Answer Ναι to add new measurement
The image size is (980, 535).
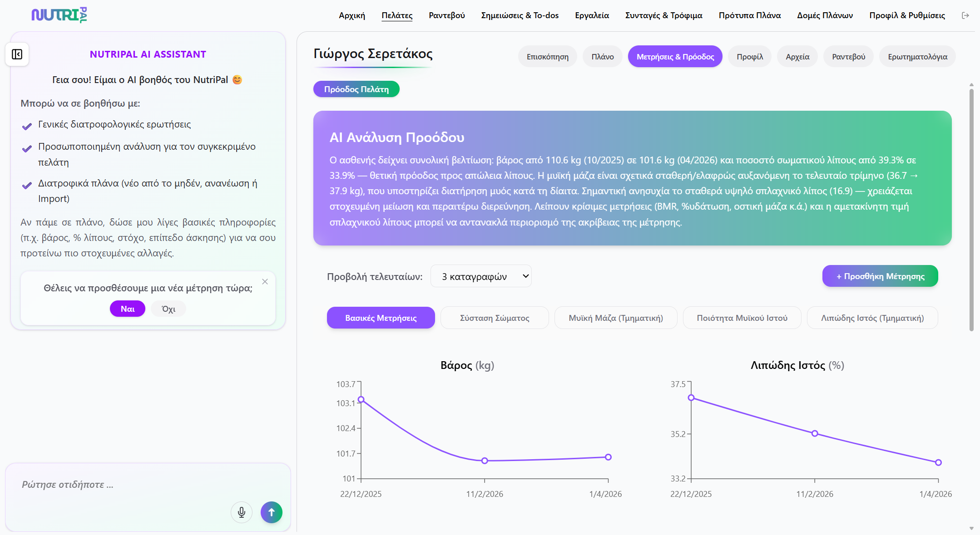click(x=127, y=309)
